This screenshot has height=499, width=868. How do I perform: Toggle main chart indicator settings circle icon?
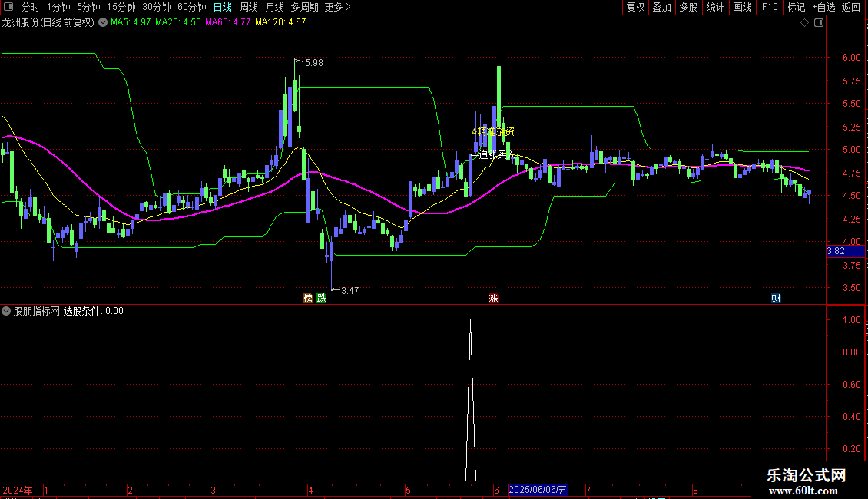coord(103,22)
